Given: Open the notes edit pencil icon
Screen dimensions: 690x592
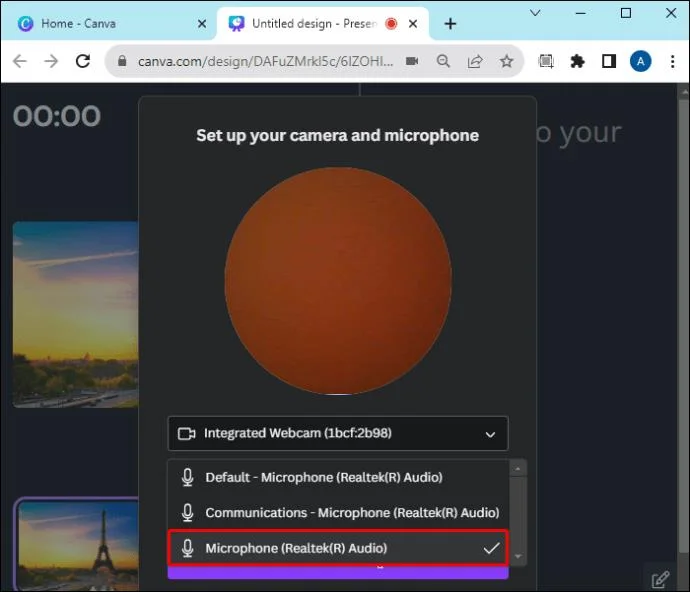Looking at the screenshot, I should click(x=660, y=579).
